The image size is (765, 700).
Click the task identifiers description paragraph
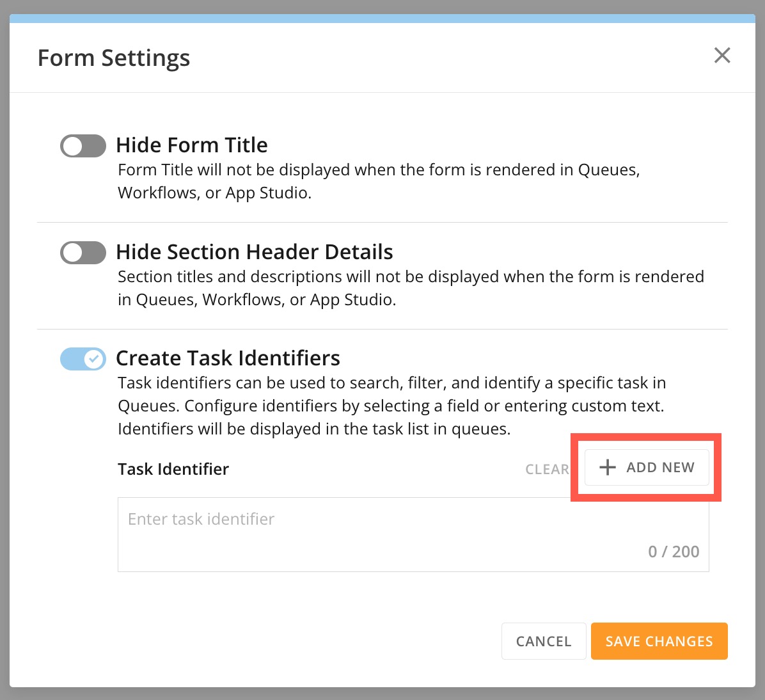tap(391, 406)
